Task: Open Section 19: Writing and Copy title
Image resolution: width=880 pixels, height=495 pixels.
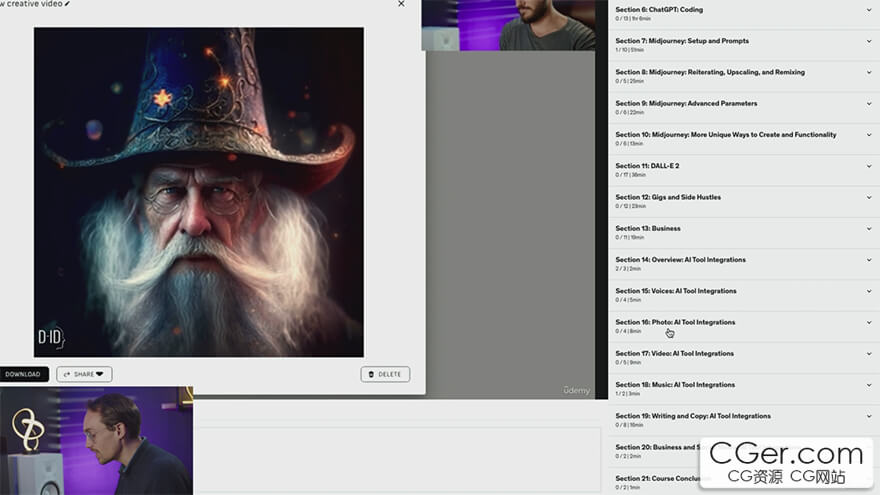Action: [693, 416]
